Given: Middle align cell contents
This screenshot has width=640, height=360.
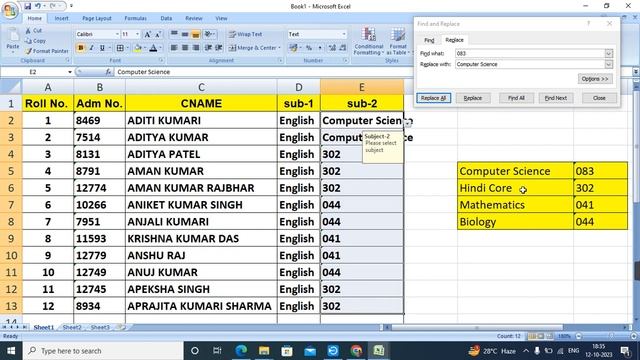Looking at the screenshot, I should pos(185,34).
